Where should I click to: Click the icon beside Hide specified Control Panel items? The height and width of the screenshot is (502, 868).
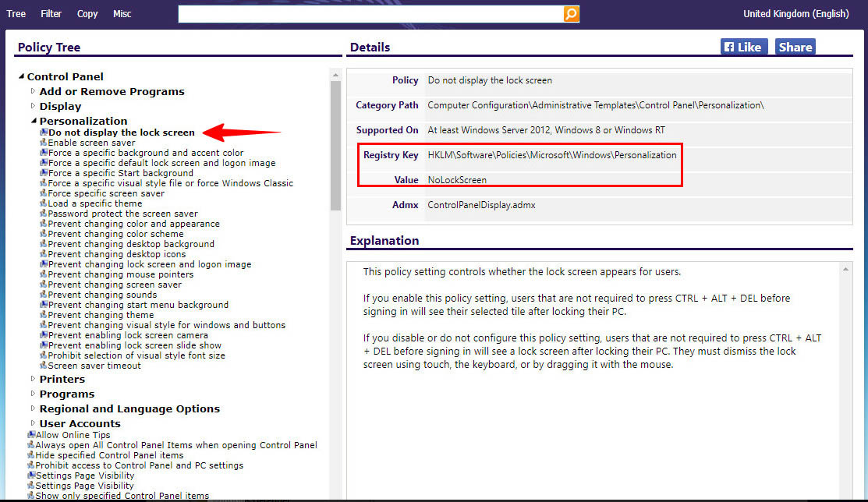(x=31, y=455)
